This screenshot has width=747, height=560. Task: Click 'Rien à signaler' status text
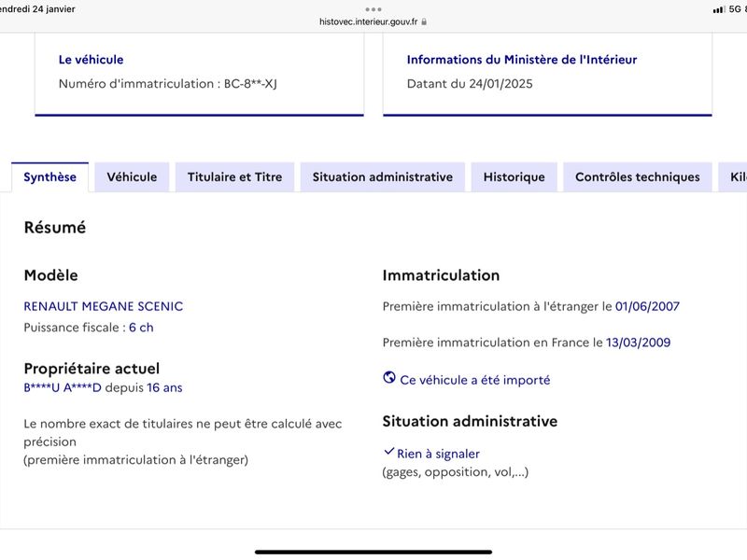coord(438,454)
